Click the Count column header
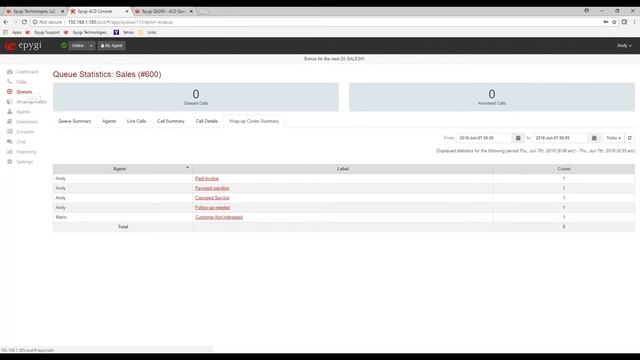 click(x=564, y=169)
